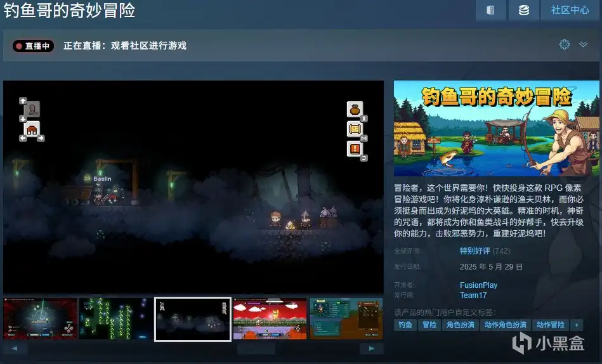Open publisher Team17 link

tap(473, 296)
